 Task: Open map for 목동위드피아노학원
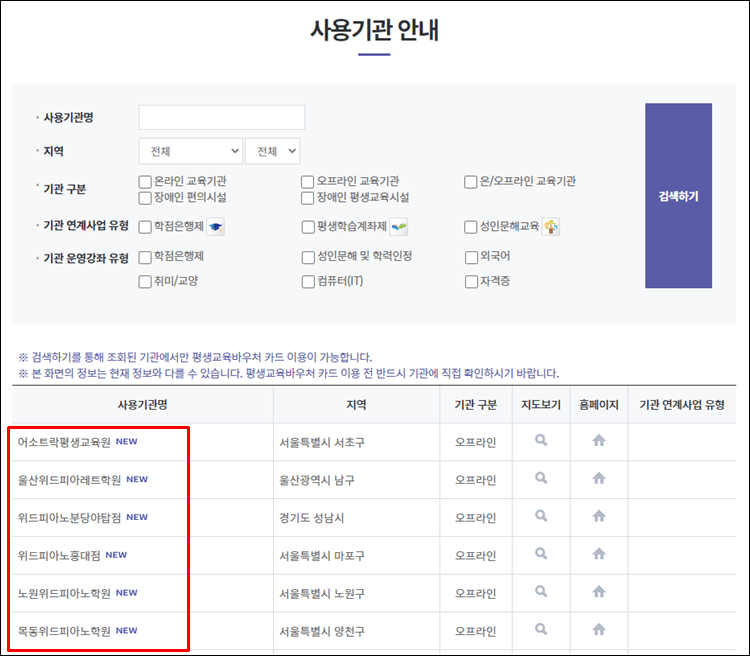point(541,629)
